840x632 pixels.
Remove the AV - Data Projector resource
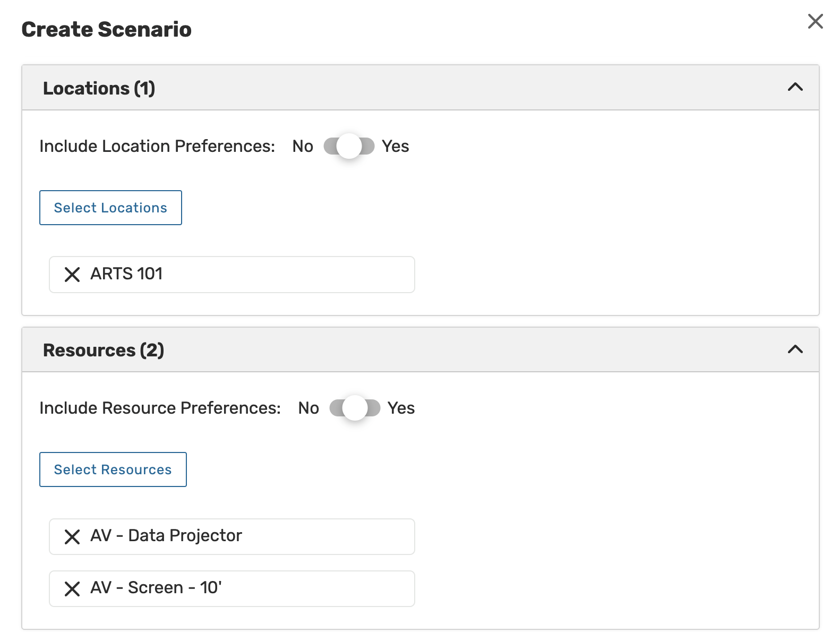tap(72, 537)
